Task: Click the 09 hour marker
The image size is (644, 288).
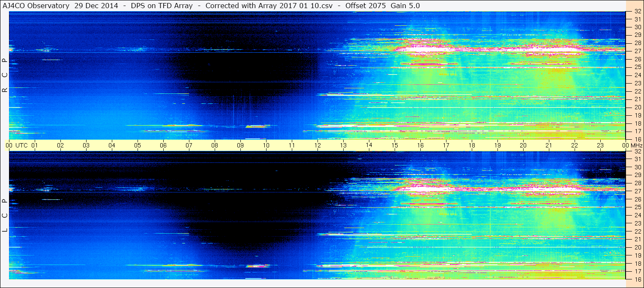Action: pos(240,145)
